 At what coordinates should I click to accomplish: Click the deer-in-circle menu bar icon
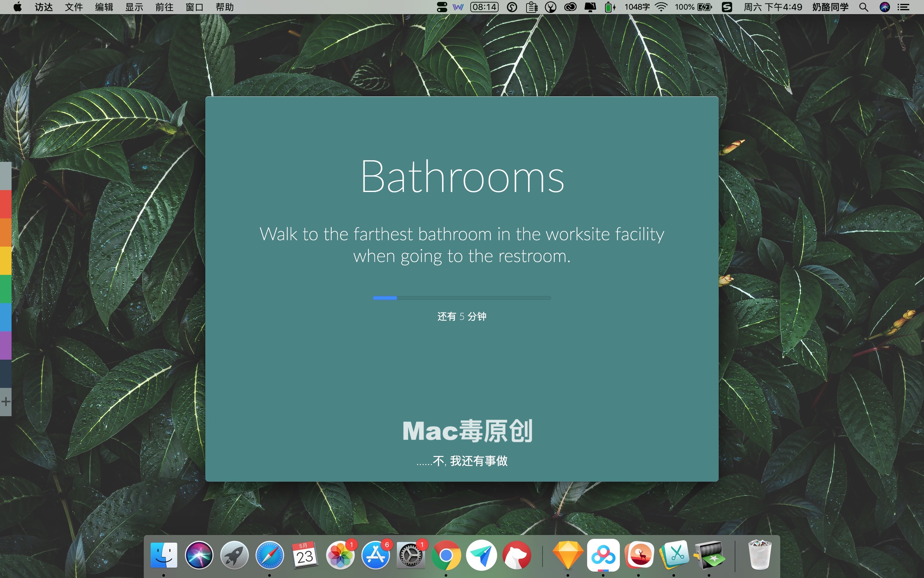[551, 7]
